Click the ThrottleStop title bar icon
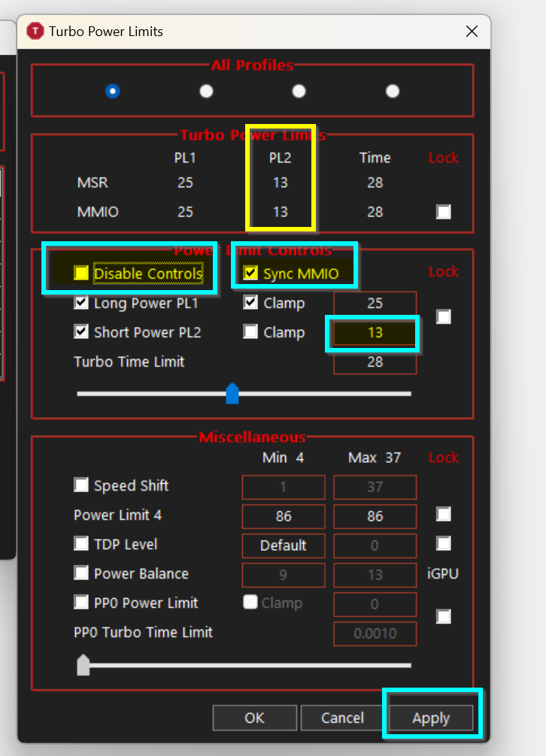Viewport: 546px width, 756px height. [x=35, y=32]
